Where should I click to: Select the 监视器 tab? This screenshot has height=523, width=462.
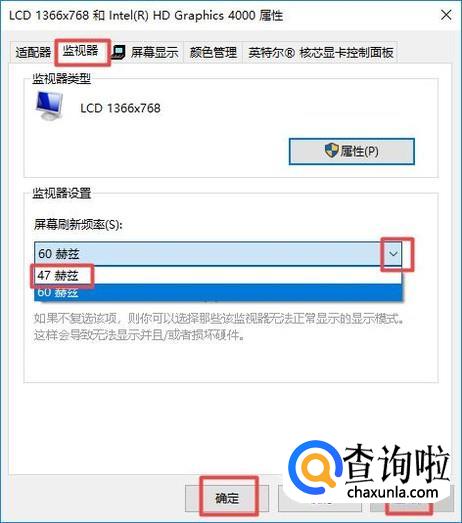(80, 51)
